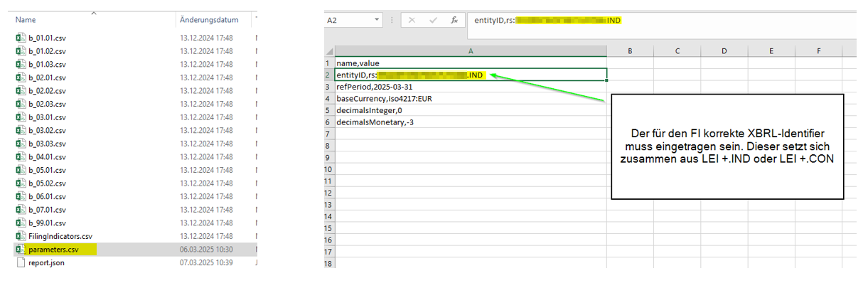This screenshot has height=283, width=868.
Task: Select the b_02.02.csv file name
Action: click(x=47, y=91)
